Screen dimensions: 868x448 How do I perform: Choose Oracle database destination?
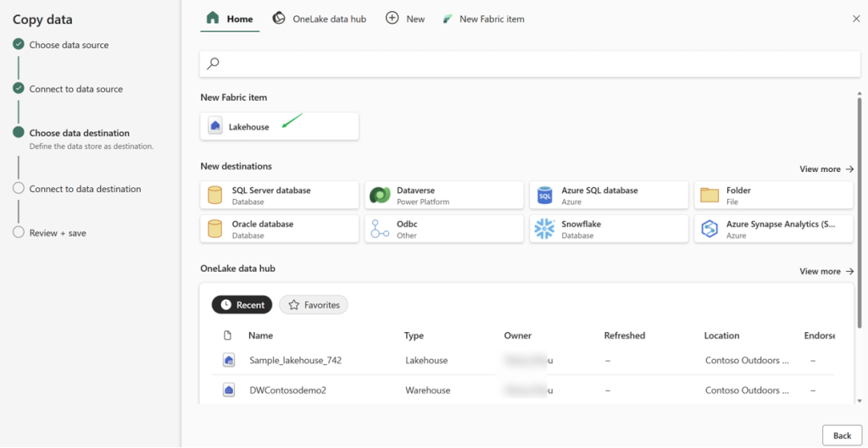pos(279,229)
